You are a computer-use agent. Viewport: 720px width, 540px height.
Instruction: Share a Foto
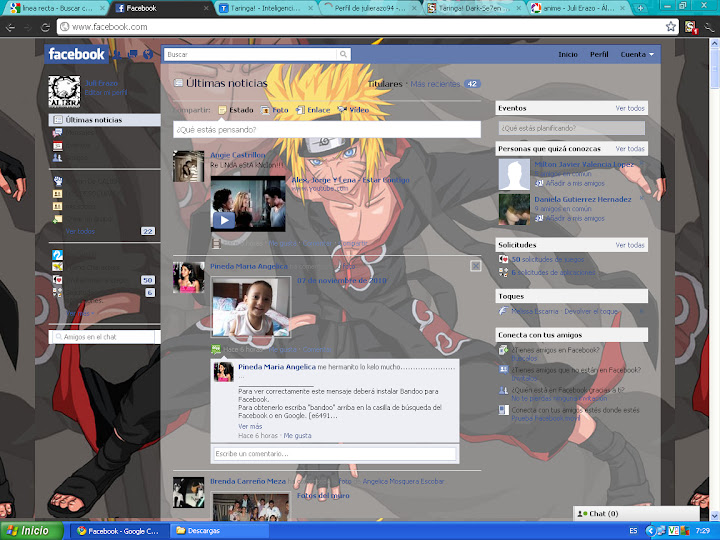[275, 110]
